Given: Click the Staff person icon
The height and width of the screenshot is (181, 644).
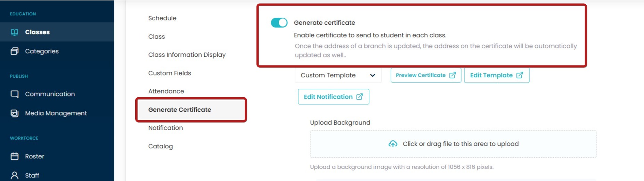Looking at the screenshot, I should coord(15,175).
